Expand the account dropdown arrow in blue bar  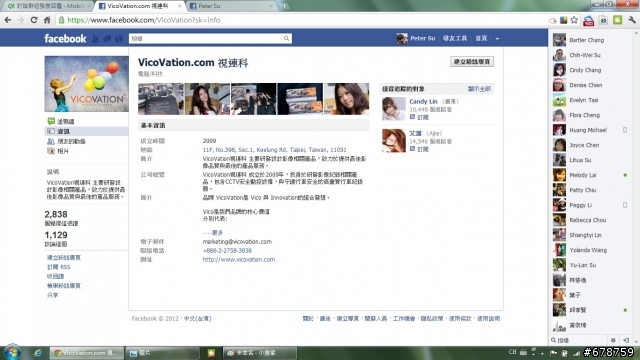(497, 39)
